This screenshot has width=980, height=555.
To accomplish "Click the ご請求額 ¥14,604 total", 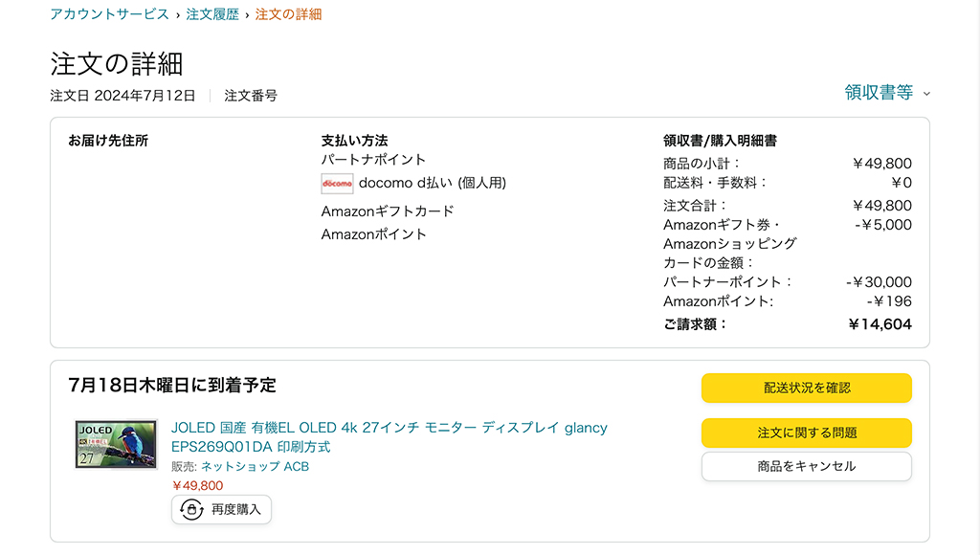I will [788, 324].
